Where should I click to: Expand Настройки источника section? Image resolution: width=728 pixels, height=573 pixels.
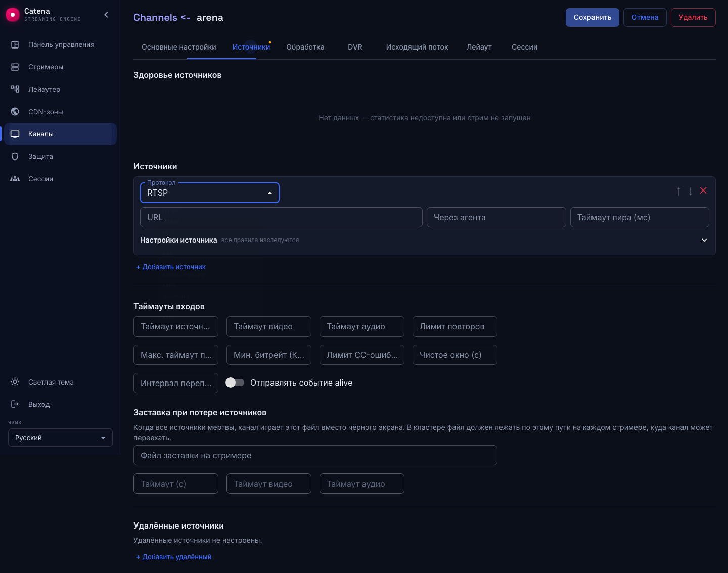(x=425, y=240)
